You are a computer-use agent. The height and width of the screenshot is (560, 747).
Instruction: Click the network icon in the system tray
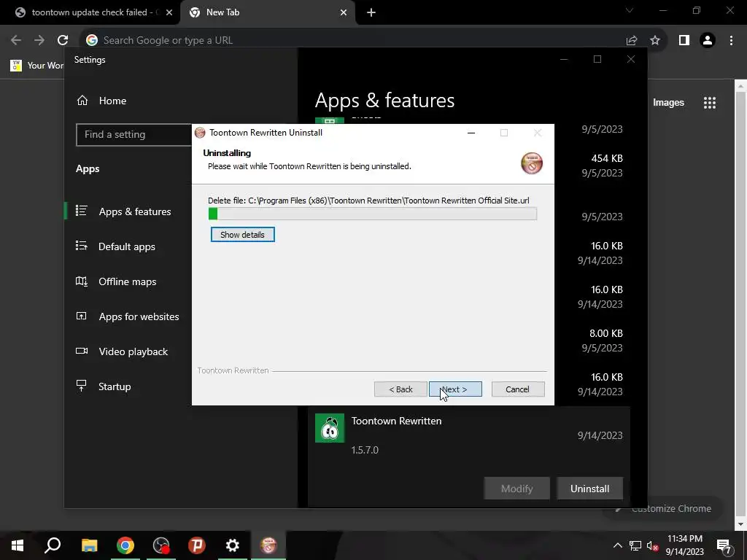coord(635,545)
